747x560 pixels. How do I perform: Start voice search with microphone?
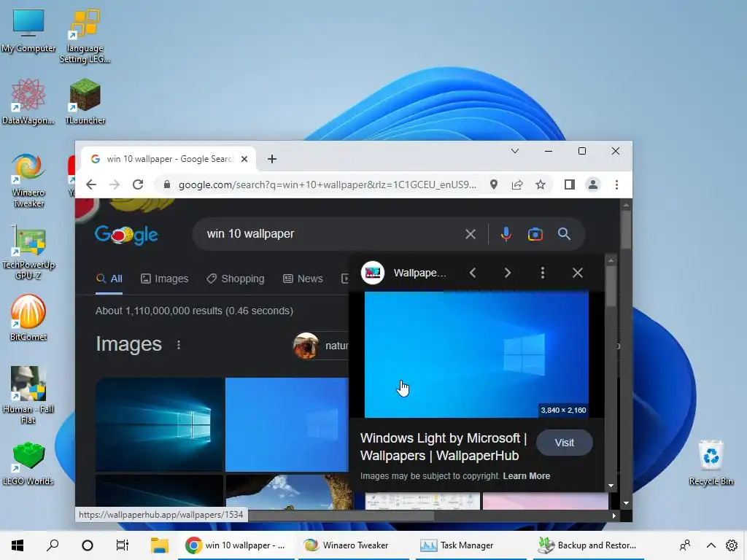[506, 234]
